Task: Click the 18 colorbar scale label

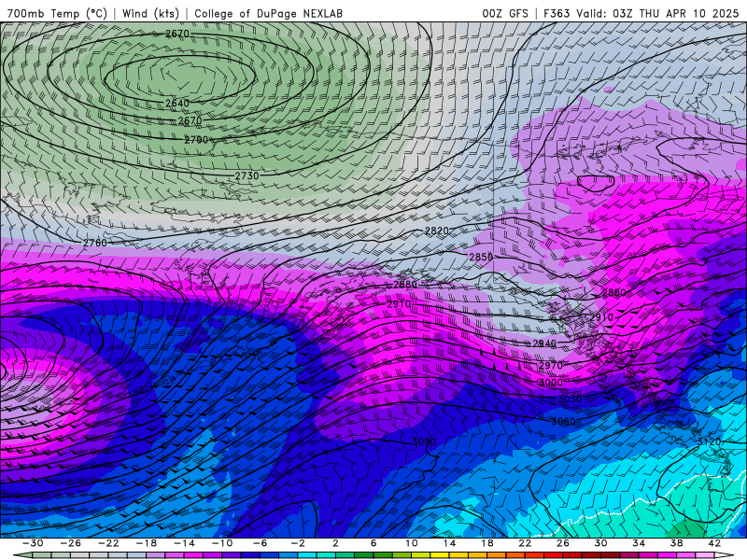Action: [486, 543]
